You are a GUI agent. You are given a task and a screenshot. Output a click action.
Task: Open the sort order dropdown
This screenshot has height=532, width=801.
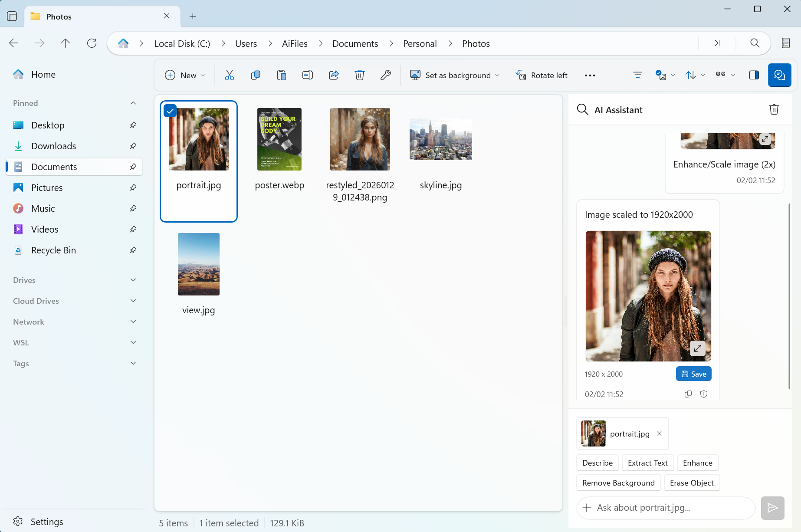[x=695, y=75]
